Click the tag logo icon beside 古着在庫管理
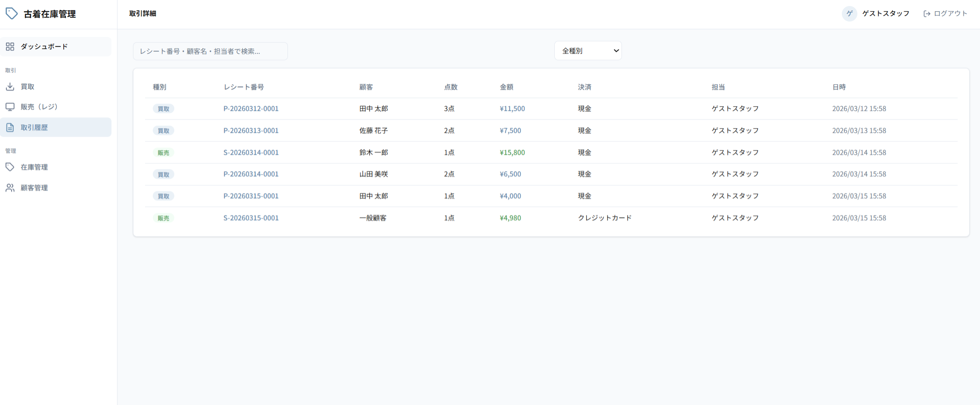980x405 pixels. point(12,14)
